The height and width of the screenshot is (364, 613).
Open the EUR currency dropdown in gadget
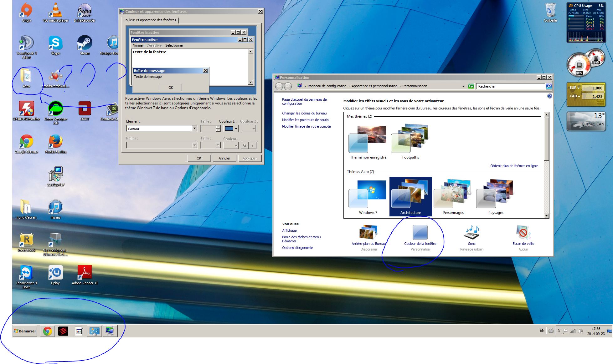coord(575,88)
